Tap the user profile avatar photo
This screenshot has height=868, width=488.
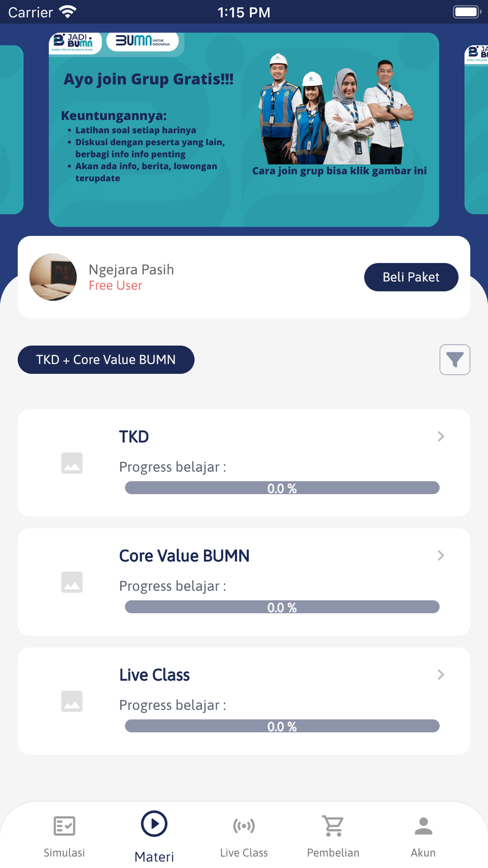[x=53, y=277]
